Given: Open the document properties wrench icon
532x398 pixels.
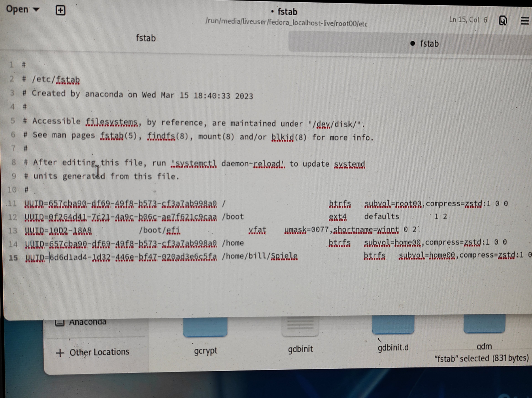Looking at the screenshot, I should pos(503,21).
